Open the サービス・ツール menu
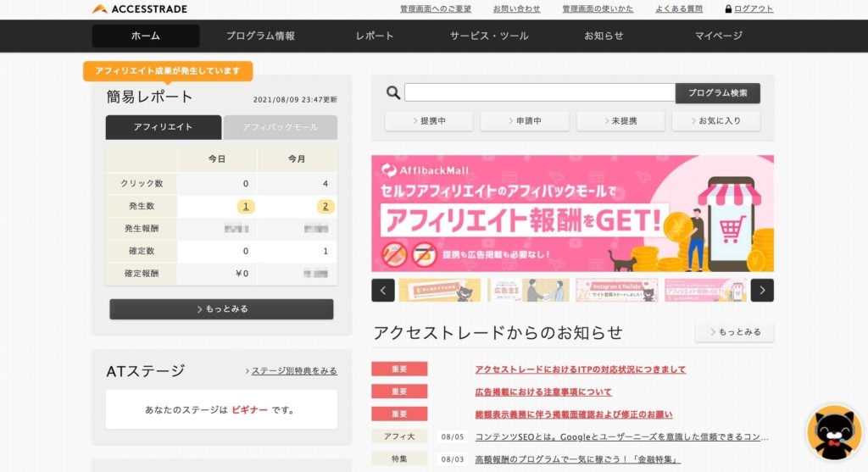 tap(489, 36)
